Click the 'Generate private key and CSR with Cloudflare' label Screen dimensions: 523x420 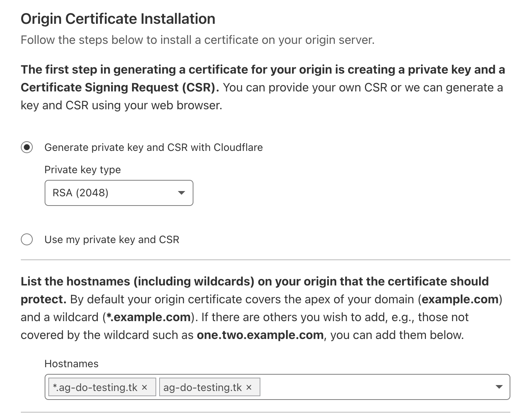click(x=154, y=148)
